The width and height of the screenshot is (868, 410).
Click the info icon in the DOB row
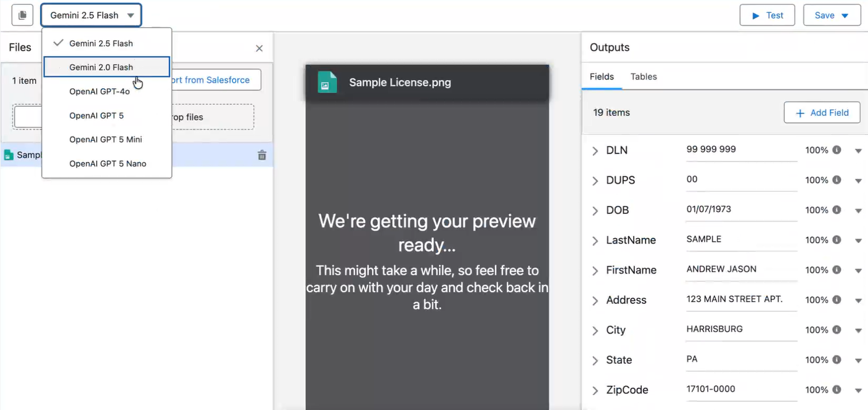837,210
